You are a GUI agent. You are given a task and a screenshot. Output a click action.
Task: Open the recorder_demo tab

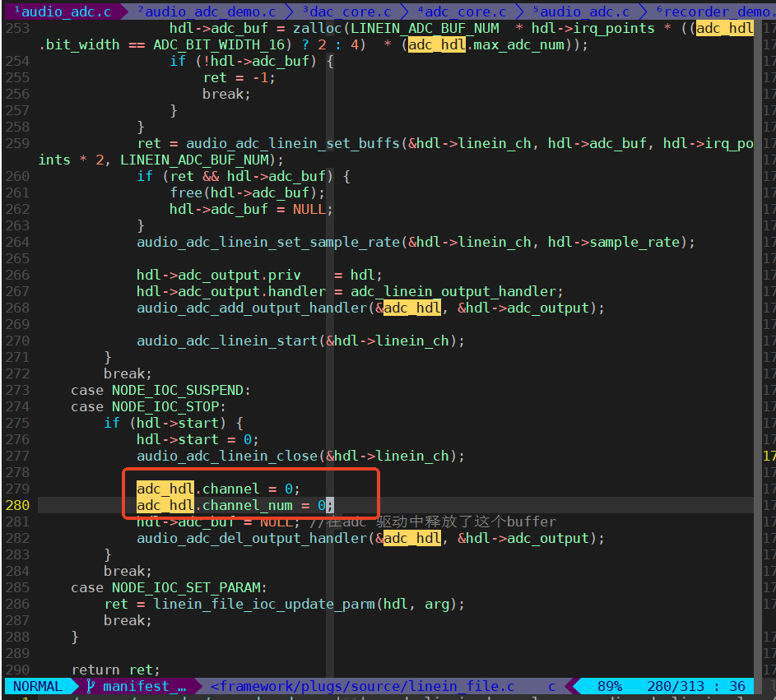(x=715, y=11)
